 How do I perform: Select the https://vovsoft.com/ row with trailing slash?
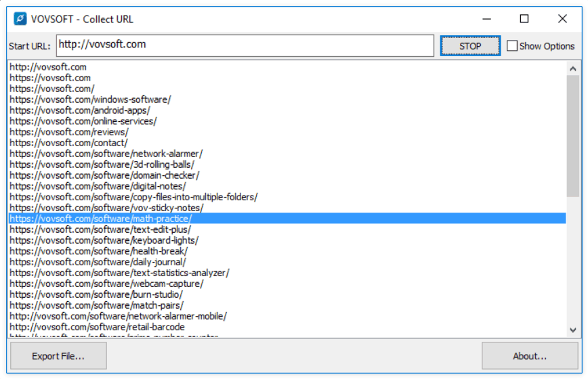tap(287, 89)
